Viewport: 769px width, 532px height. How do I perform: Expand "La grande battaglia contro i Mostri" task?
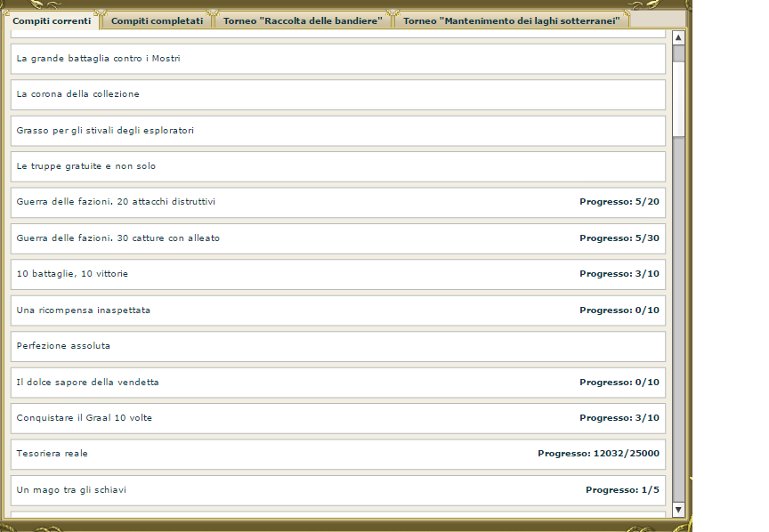tap(337, 59)
